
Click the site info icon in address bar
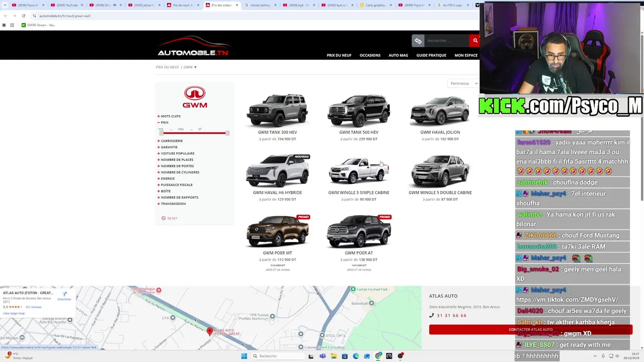[x=34, y=16]
